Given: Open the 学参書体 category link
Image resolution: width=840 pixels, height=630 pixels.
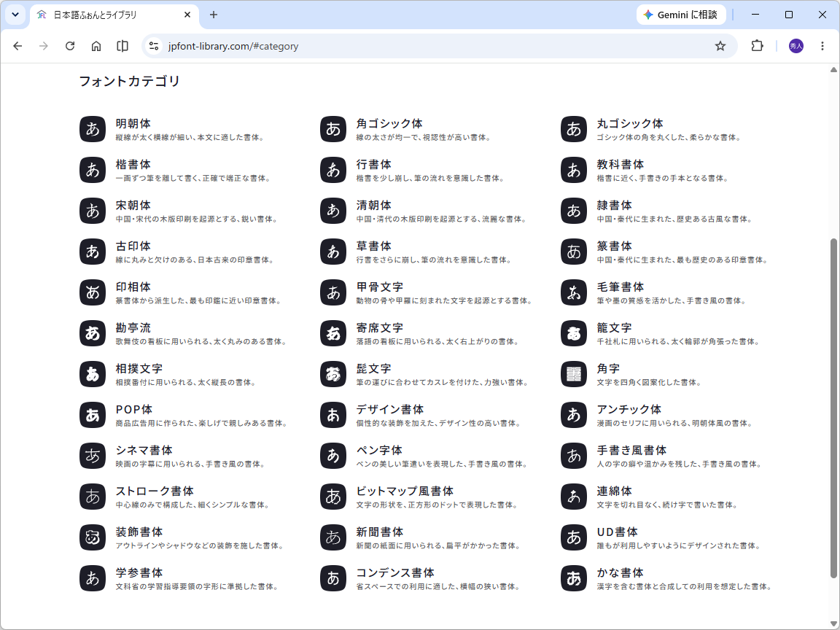Looking at the screenshot, I should 139,572.
